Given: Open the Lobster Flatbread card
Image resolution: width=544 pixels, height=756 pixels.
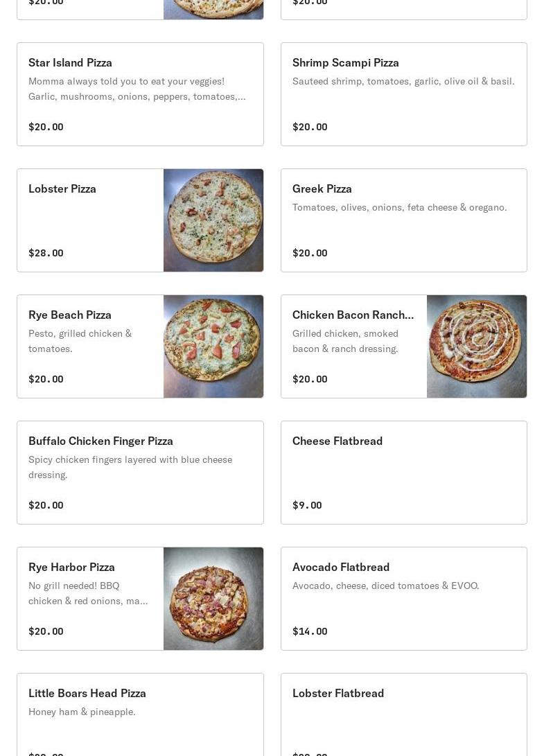Looking at the screenshot, I should [x=403, y=714].
